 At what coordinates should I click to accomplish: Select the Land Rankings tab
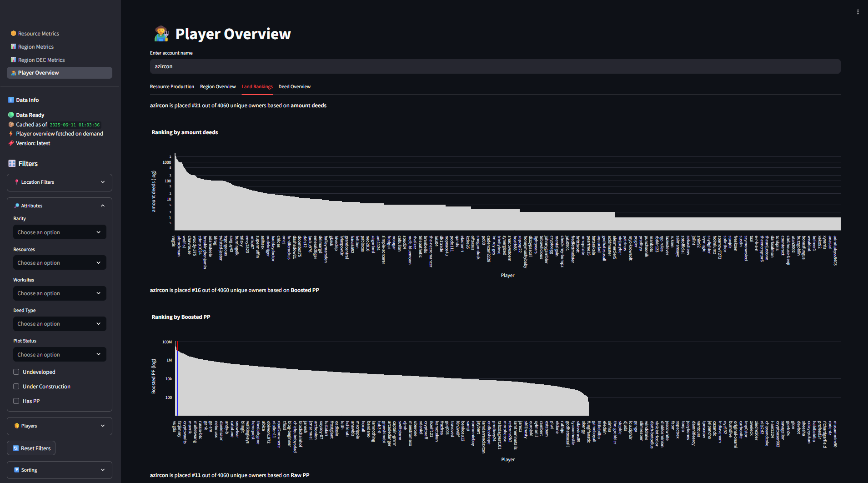click(x=257, y=86)
